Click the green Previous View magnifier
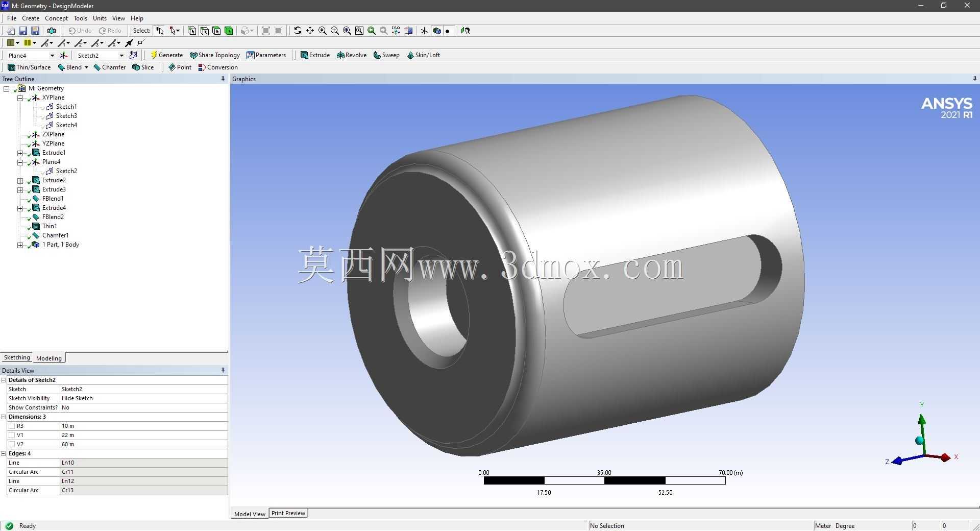This screenshot has height=531, width=980. click(x=372, y=31)
